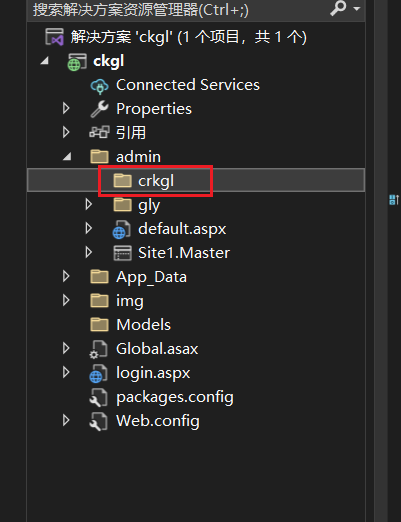
Task: Click the admin folder icon
Action: click(99, 156)
